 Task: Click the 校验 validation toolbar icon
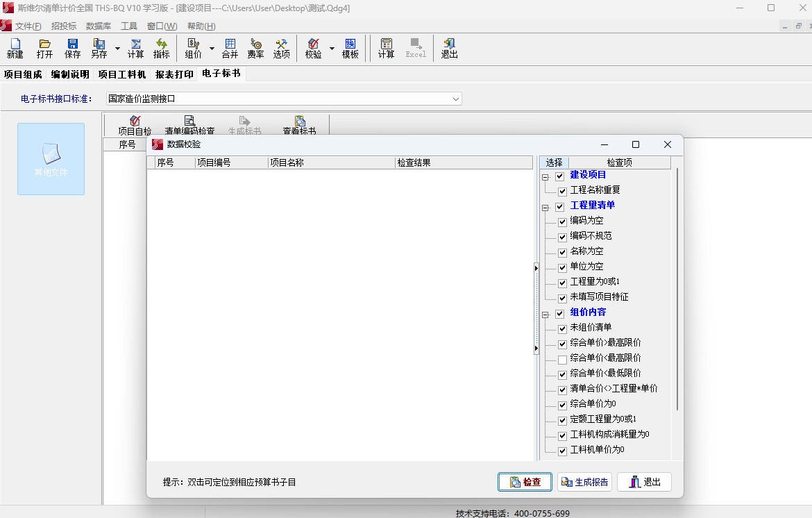(313, 48)
